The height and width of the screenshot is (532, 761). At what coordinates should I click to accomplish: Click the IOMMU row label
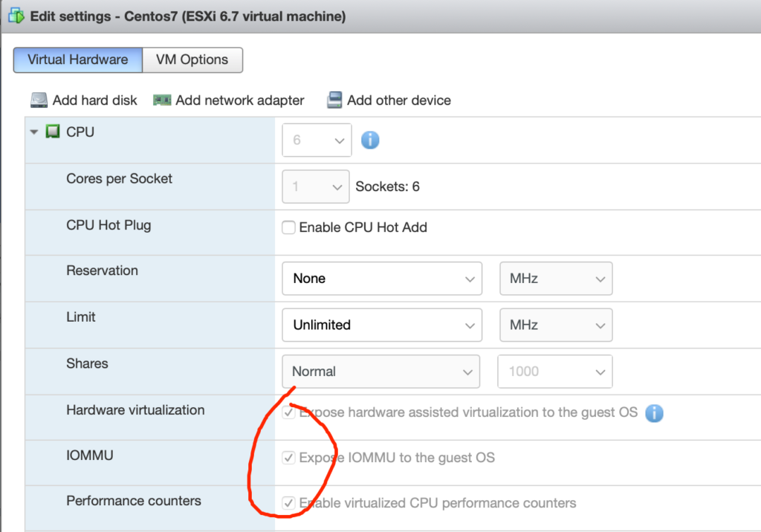[x=89, y=455]
